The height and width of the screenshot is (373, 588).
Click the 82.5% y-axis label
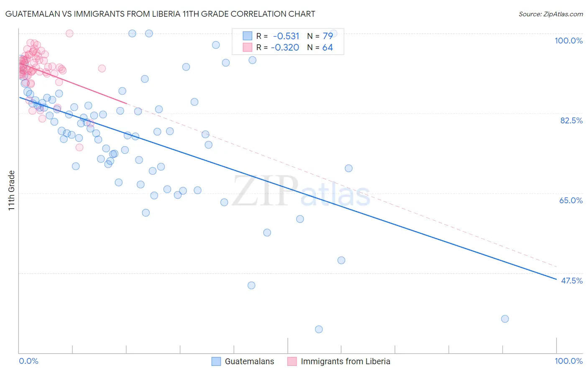[x=571, y=120]
